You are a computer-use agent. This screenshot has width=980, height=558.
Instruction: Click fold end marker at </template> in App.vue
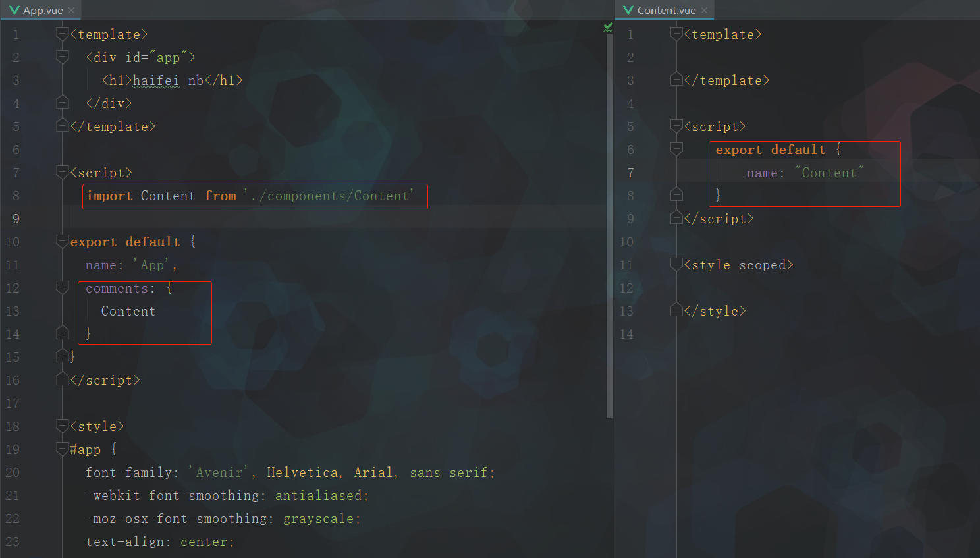pos(63,125)
